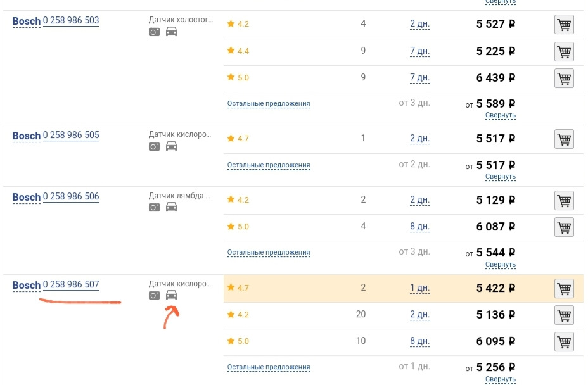Viewport: 588px width, 385px height.
Task: Add the 5 517 ₽ offer to cart
Action: [x=564, y=139]
